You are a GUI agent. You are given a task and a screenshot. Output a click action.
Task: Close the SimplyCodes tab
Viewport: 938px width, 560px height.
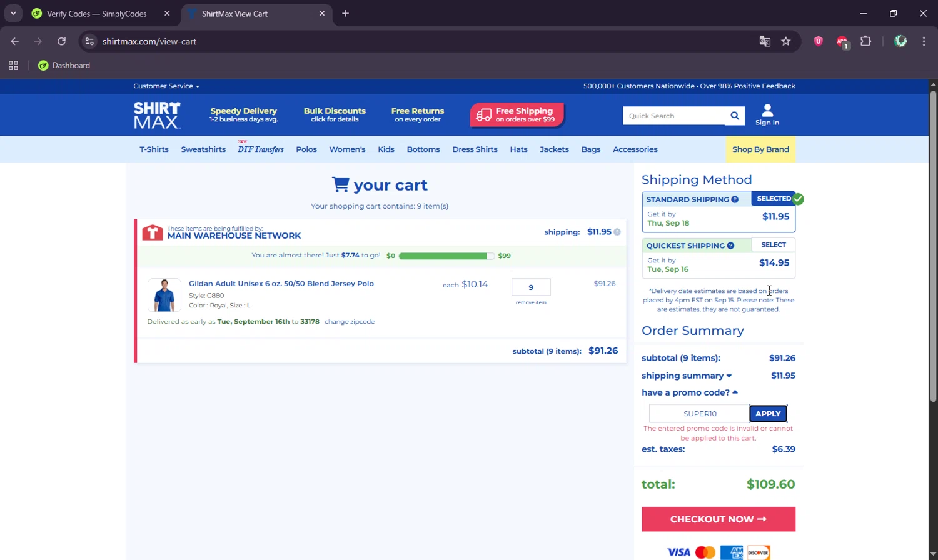(167, 13)
